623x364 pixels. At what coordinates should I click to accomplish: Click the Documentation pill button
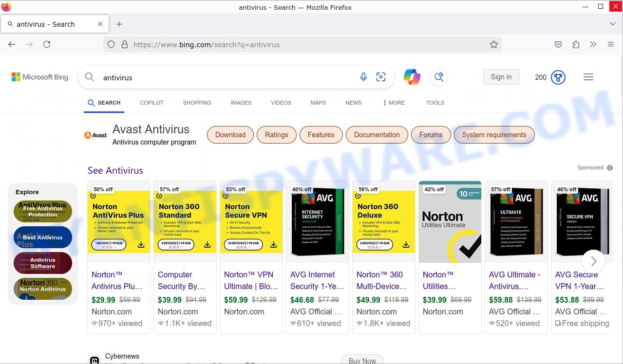(x=377, y=135)
